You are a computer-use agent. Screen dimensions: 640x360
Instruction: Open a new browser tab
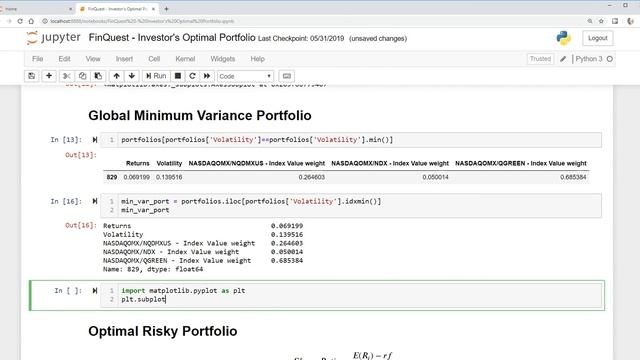[x=166, y=9]
